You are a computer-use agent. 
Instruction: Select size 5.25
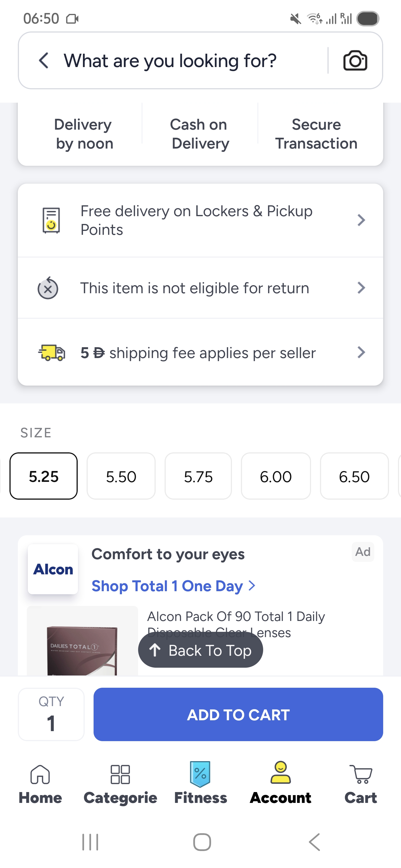coord(43,476)
